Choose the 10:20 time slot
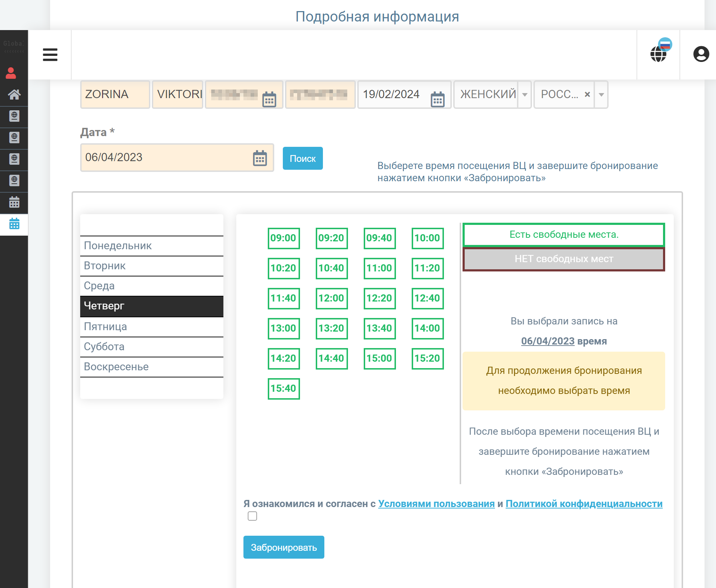This screenshot has height=588, width=716. click(x=284, y=268)
